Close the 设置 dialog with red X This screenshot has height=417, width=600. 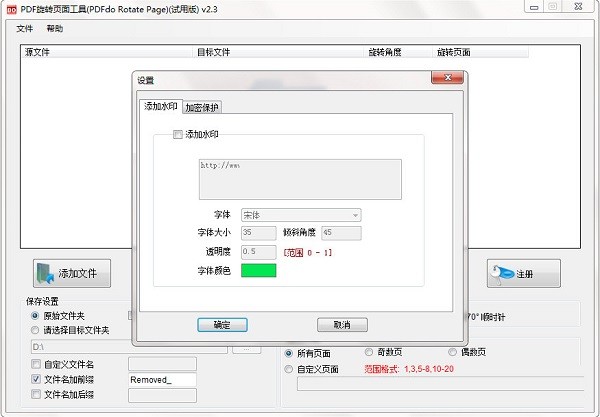pos(447,77)
